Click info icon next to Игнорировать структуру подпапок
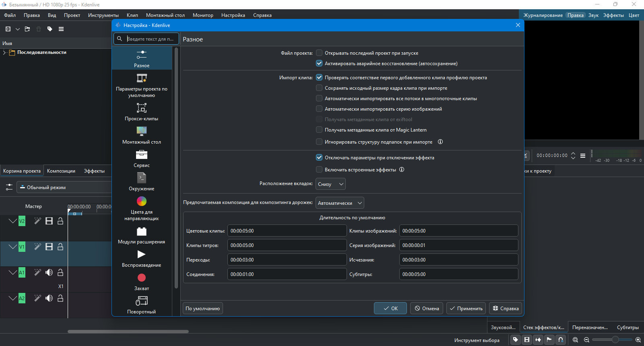This screenshot has width=644, height=346. click(x=440, y=142)
